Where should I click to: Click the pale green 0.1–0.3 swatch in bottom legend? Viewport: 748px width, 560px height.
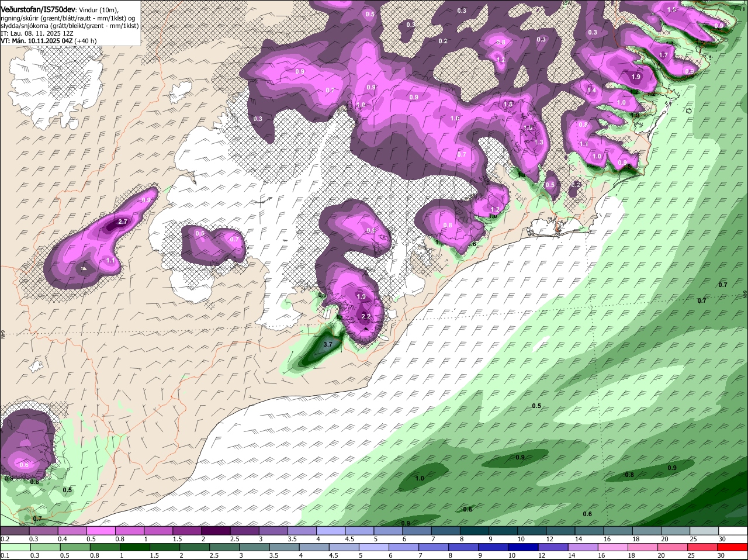15,547
